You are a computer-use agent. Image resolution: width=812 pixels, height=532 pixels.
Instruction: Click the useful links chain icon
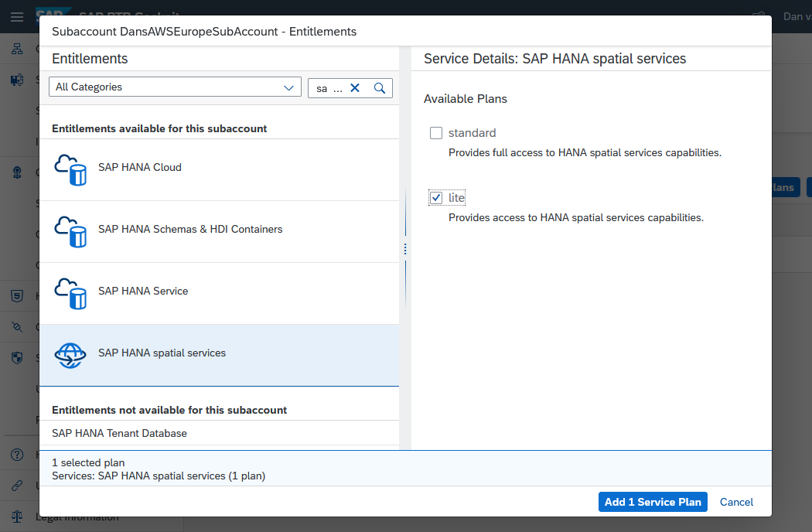17,486
